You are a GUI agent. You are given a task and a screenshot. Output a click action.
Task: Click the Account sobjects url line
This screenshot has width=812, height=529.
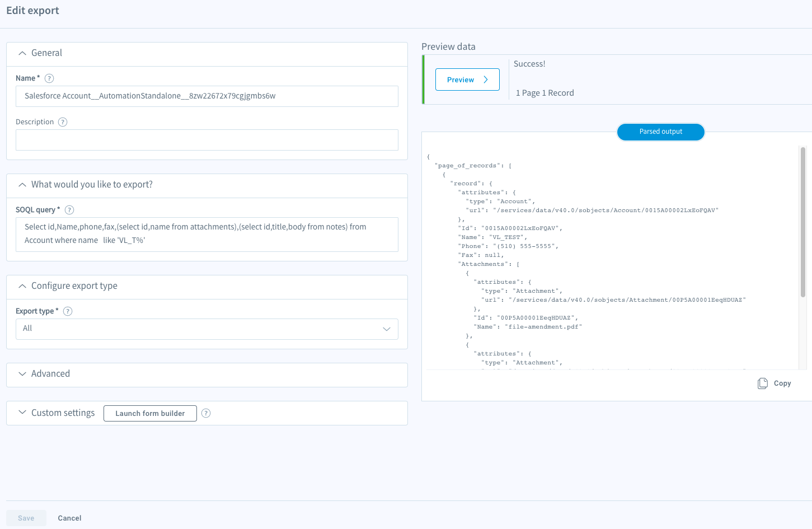tap(592, 210)
